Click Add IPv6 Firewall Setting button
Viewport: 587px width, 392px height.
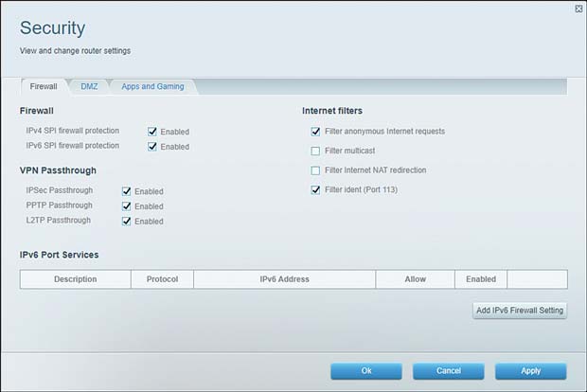click(x=520, y=311)
